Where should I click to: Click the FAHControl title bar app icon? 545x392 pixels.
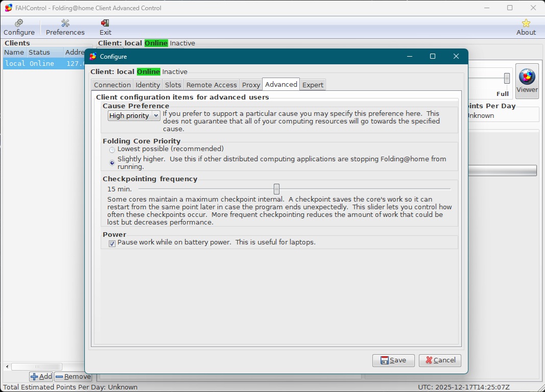point(8,8)
